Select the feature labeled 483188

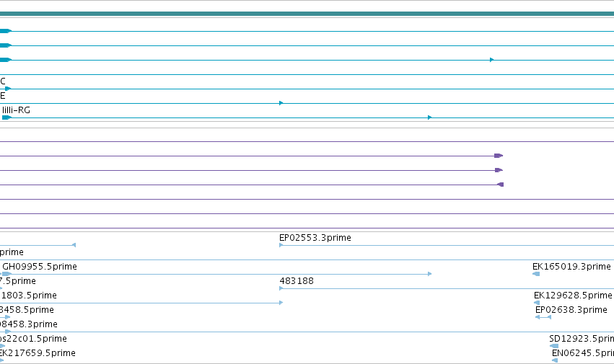tap(297, 281)
